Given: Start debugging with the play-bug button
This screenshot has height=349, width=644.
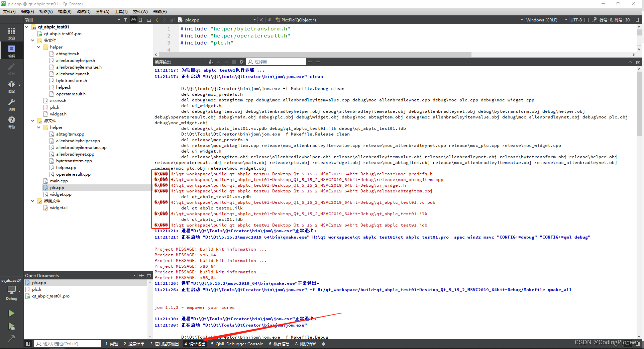Looking at the screenshot, I should [x=11, y=326].
